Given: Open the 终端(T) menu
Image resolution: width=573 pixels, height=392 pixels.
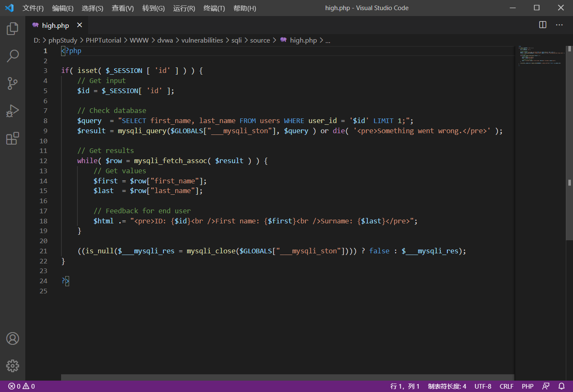Looking at the screenshot, I should pos(214,8).
